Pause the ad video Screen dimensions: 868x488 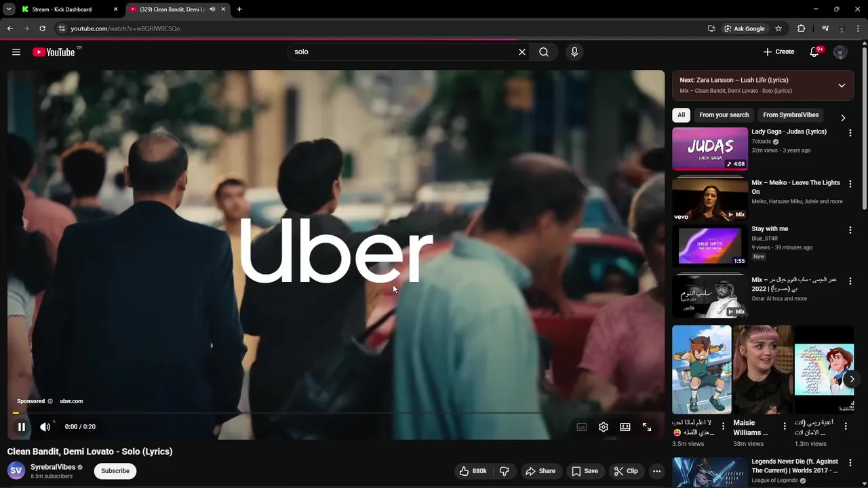tap(22, 427)
